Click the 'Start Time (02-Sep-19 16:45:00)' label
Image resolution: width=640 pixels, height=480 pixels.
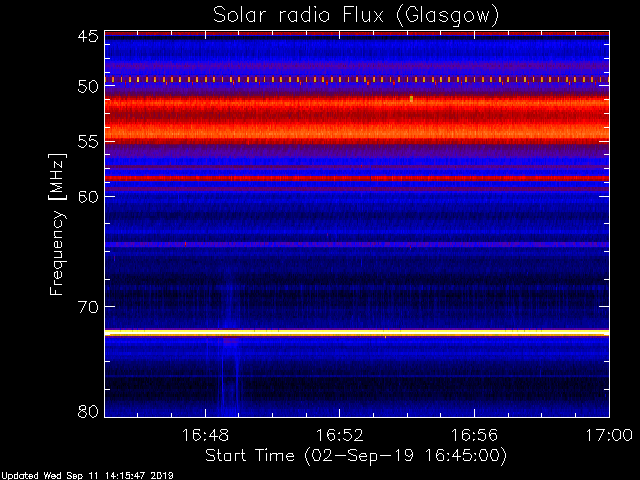pos(356,455)
